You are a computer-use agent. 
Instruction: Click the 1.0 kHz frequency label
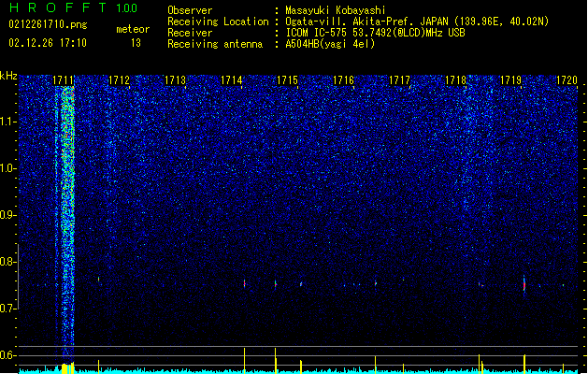pyautogui.click(x=8, y=168)
